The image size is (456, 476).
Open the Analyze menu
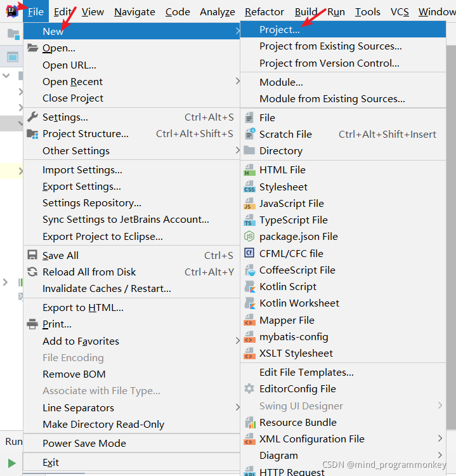[218, 12]
